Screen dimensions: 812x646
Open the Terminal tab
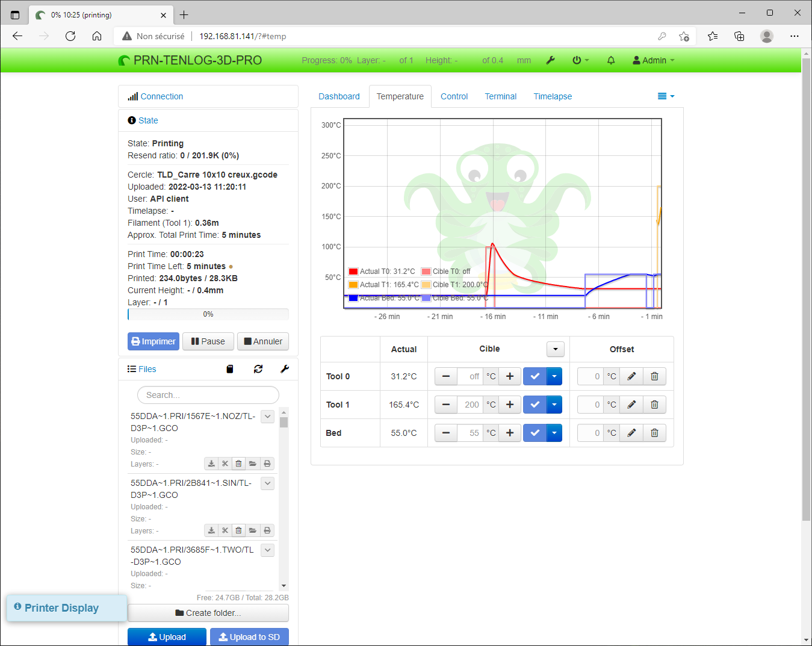click(501, 96)
